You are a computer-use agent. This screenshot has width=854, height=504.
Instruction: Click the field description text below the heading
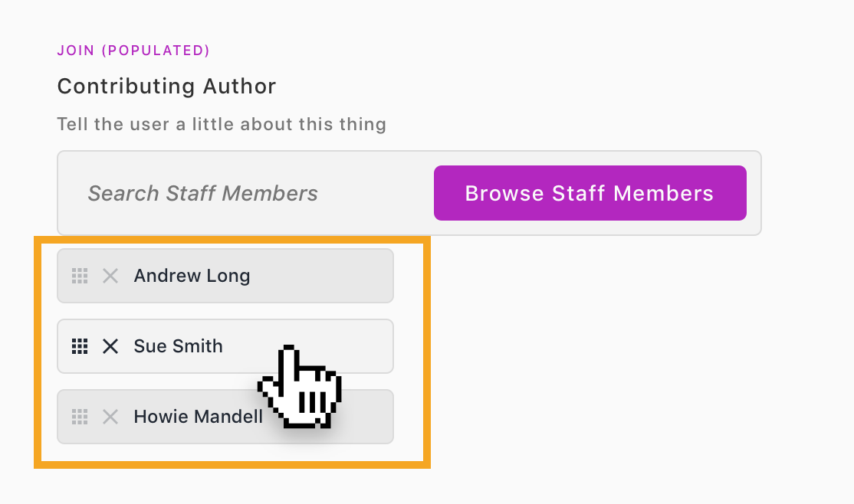click(222, 124)
